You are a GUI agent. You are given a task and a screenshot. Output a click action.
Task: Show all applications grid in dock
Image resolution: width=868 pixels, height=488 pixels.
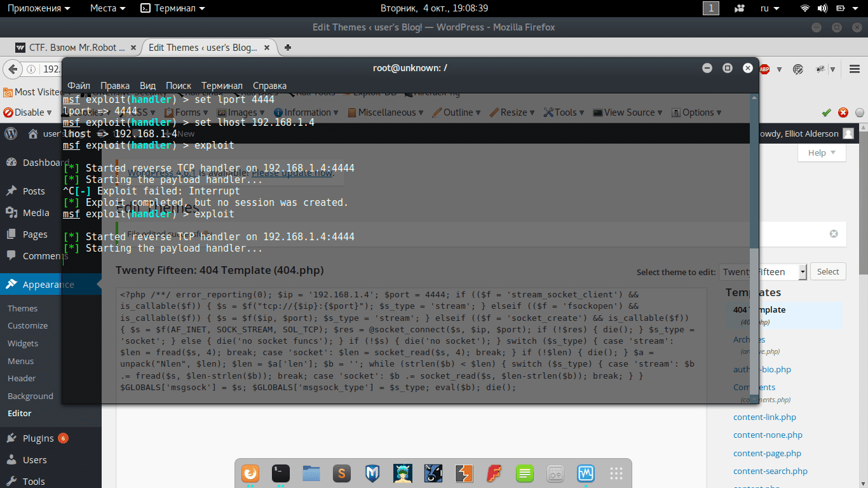pos(616,473)
